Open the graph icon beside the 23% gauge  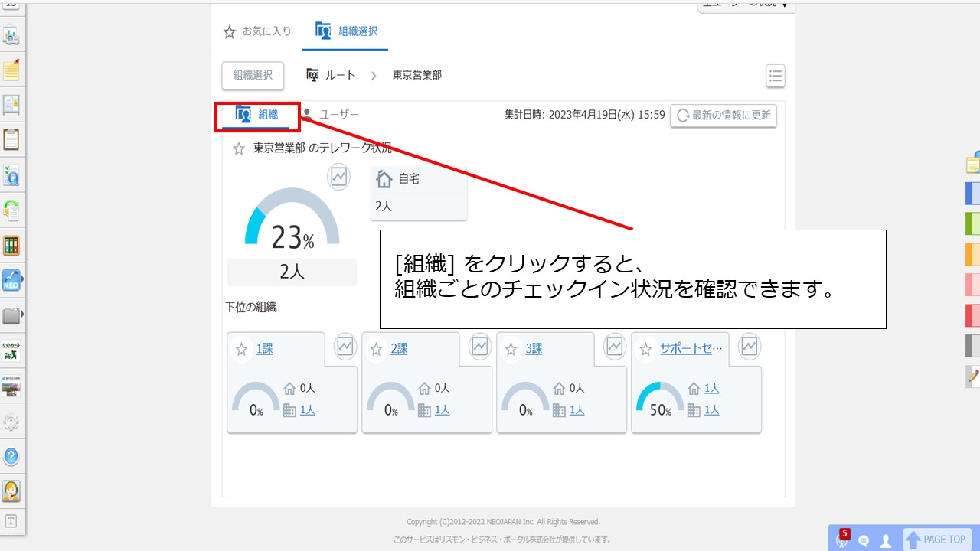(x=338, y=177)
